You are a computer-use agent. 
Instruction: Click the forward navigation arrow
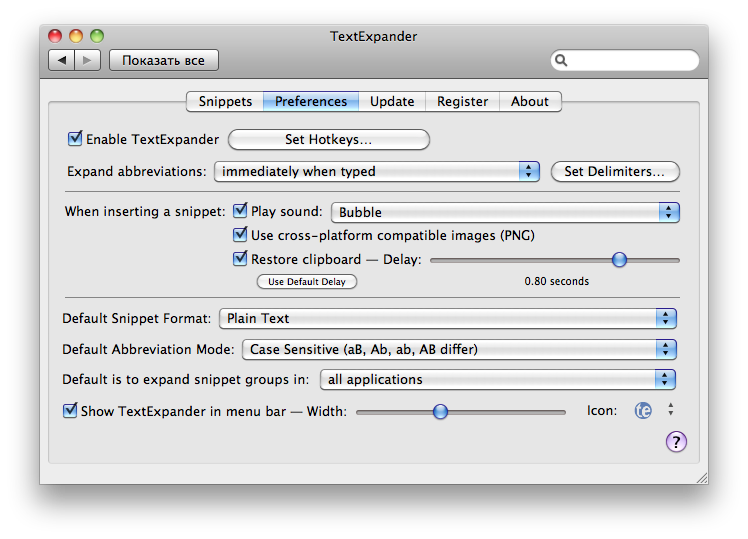(87, 60)
